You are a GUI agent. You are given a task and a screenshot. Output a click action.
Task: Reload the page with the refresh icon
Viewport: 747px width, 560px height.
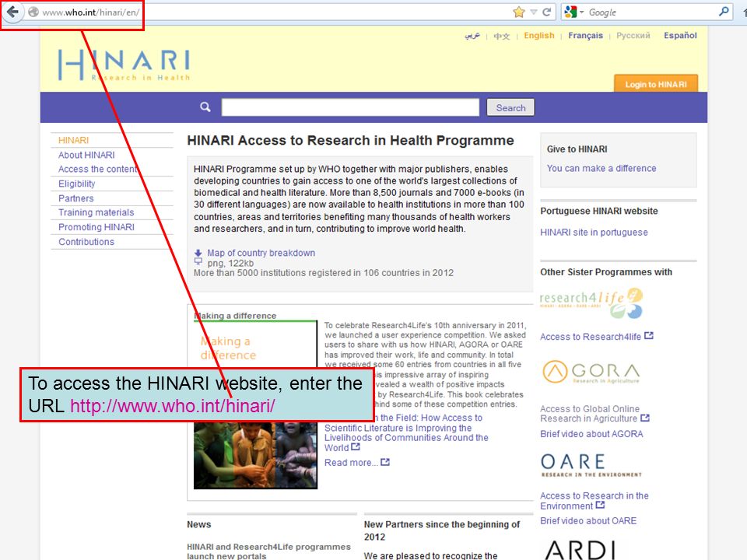(x=547, y=12)
